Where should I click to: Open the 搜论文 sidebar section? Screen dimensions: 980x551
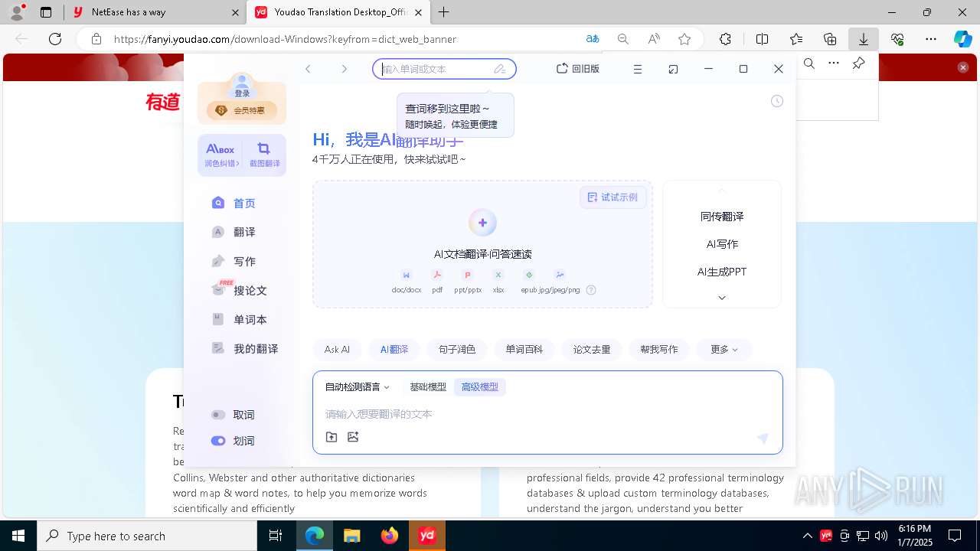pyautogui.click(x=240, y=290)
